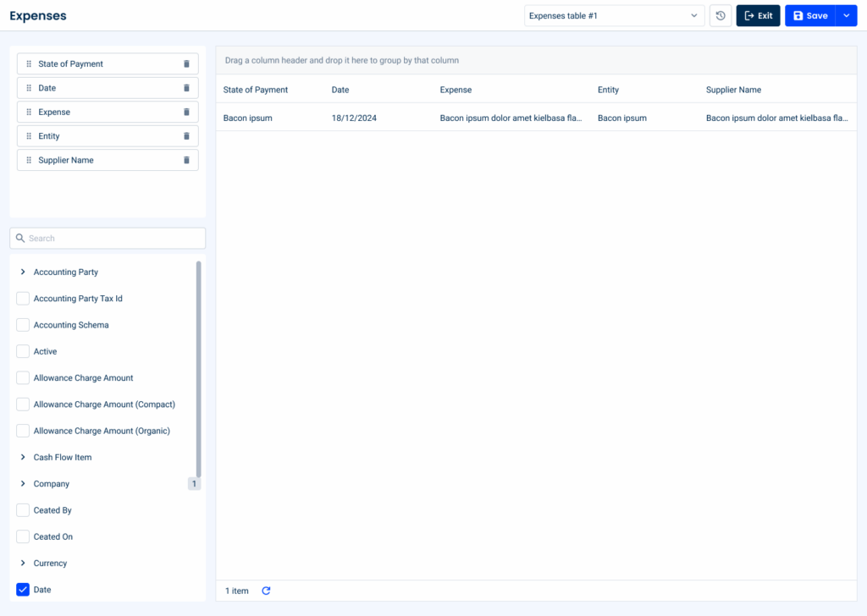
Task: Click the Exit button
Action: coord(758,15)
